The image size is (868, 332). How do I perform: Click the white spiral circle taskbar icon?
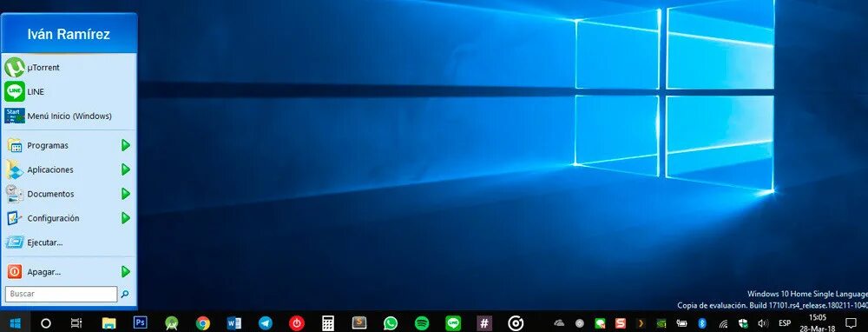[516, 323]
